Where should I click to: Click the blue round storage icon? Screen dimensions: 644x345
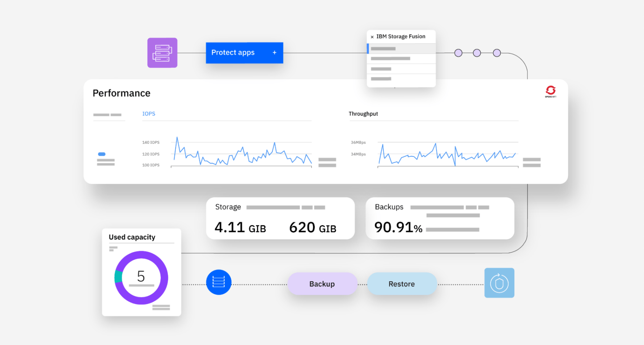coord(219,282)
